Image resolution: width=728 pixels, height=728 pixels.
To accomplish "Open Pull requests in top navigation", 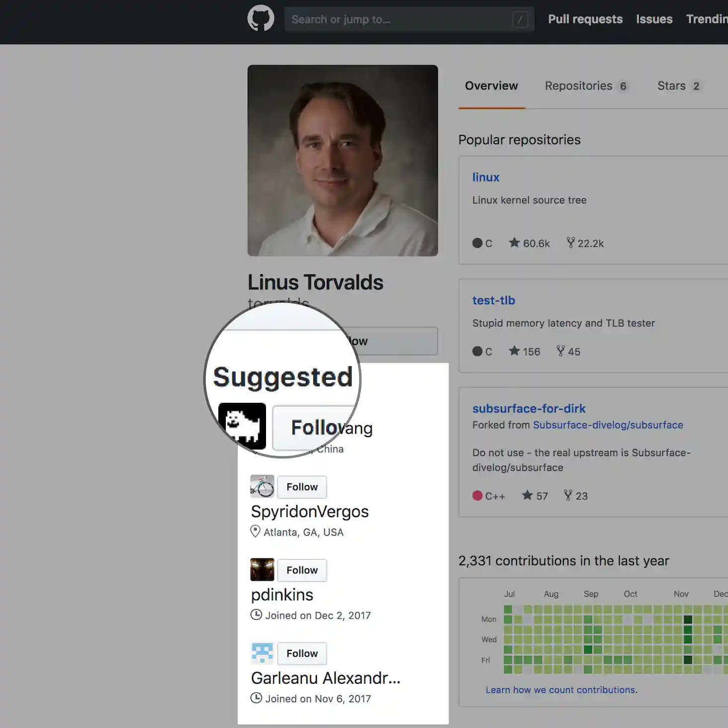I will point(585,19).
